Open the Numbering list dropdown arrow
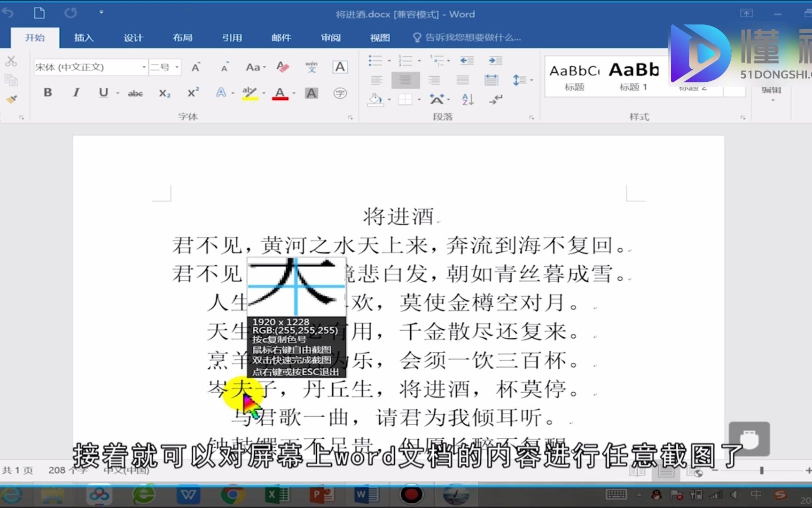Viewport: 812px width, 508px height. (x=419, y=61)
